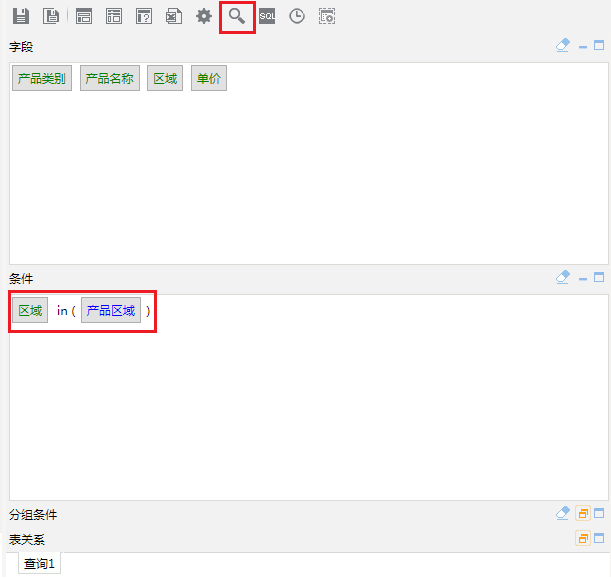Click the 区域 chip in the 条件 area
This screenshot has height=578, width=611.
[30, 310]
